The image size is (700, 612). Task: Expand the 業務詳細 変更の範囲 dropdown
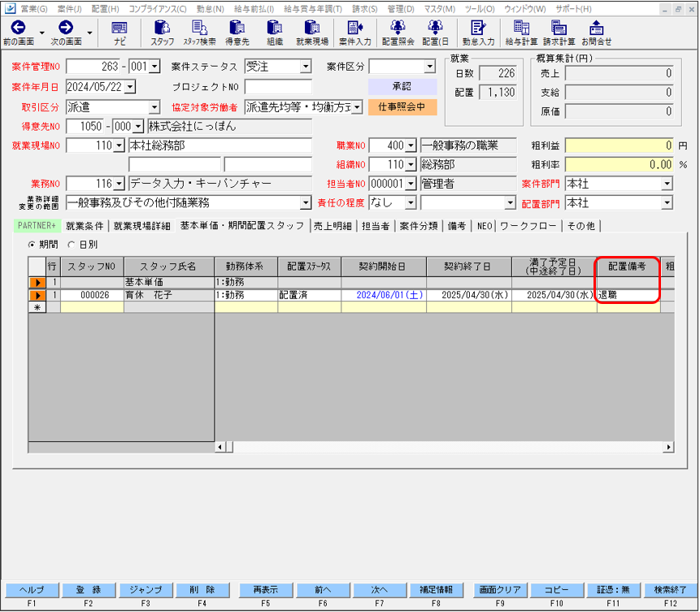(306, 203)
